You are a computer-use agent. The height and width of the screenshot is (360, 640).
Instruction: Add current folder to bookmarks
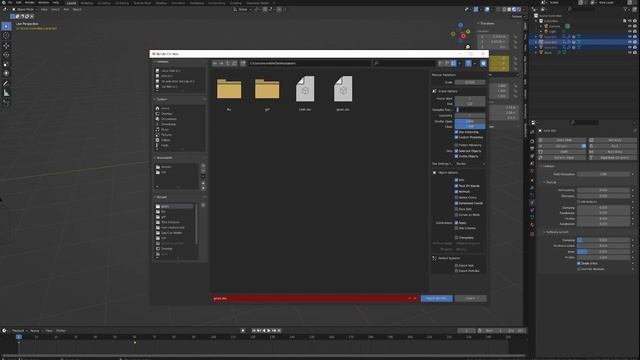point(203,166)
